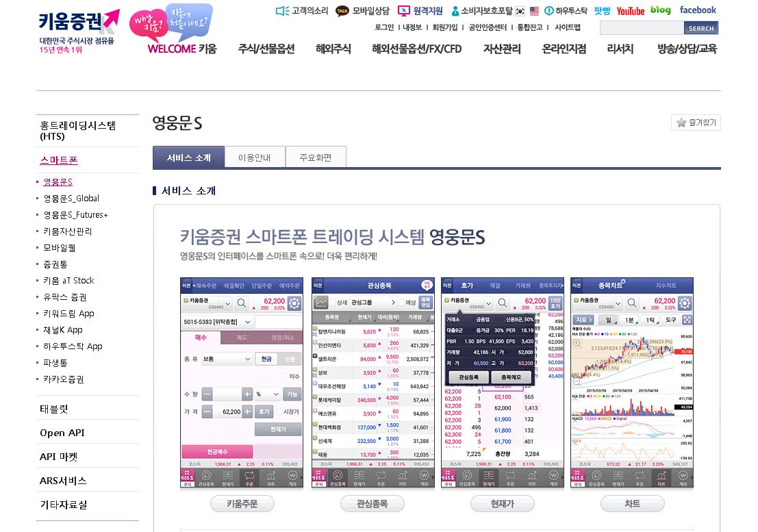
Task: Click the 키움주문 button
Action: [242, 503]
